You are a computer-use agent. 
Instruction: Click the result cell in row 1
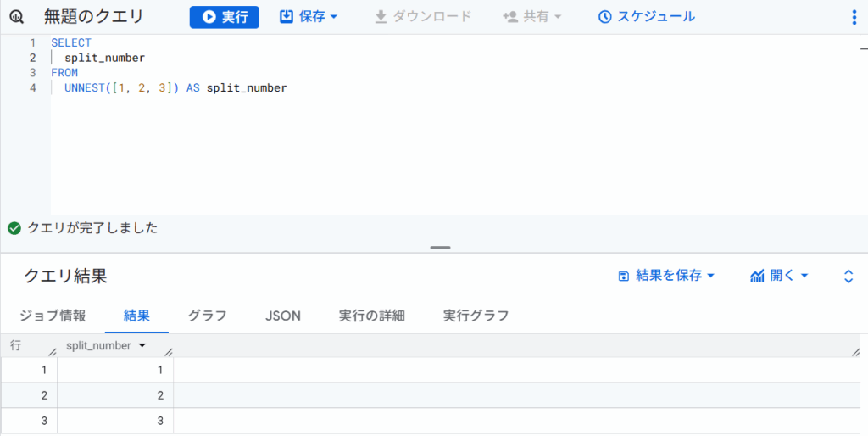click(x=115, y=370)
